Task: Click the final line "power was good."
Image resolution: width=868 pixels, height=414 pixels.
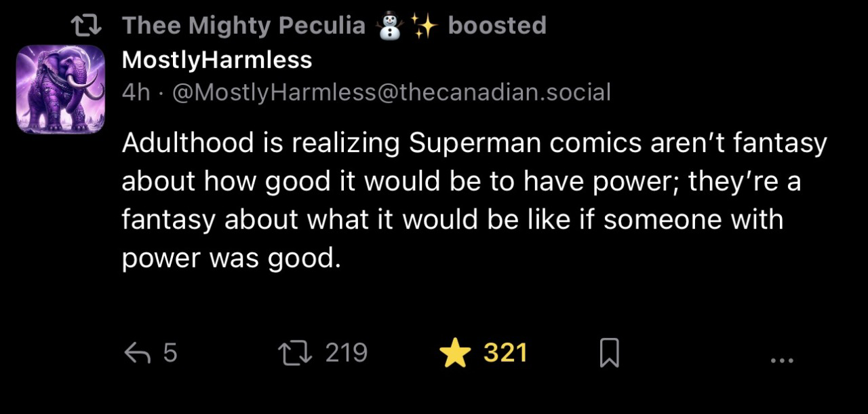Action: (x=231, y=258)
